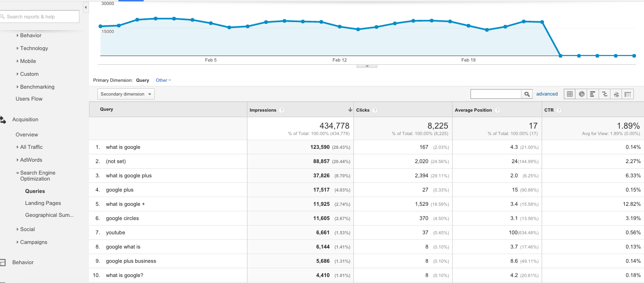Image resolution: width=644 pixels, height=283 pixels.
Task: Open the Geographical Summary report
Action: [49, 215]
